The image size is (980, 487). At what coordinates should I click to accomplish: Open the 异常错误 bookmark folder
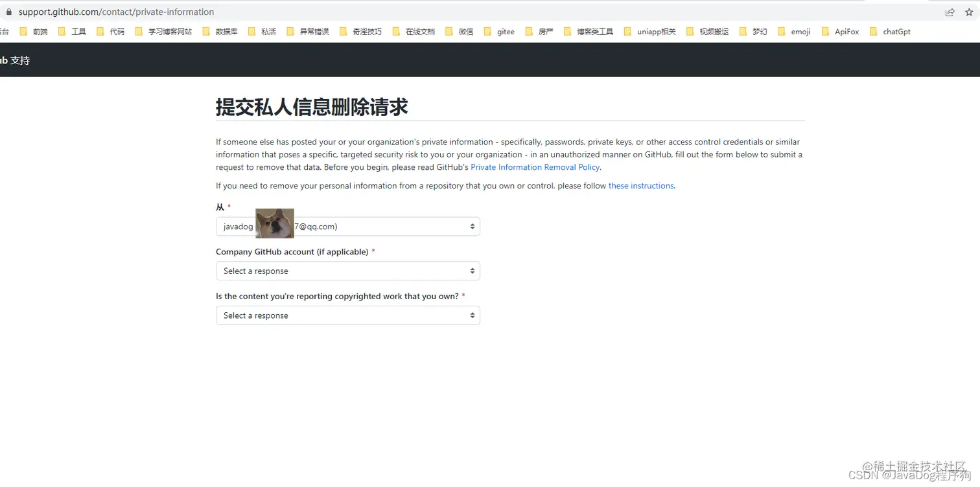tap(307, 31)
